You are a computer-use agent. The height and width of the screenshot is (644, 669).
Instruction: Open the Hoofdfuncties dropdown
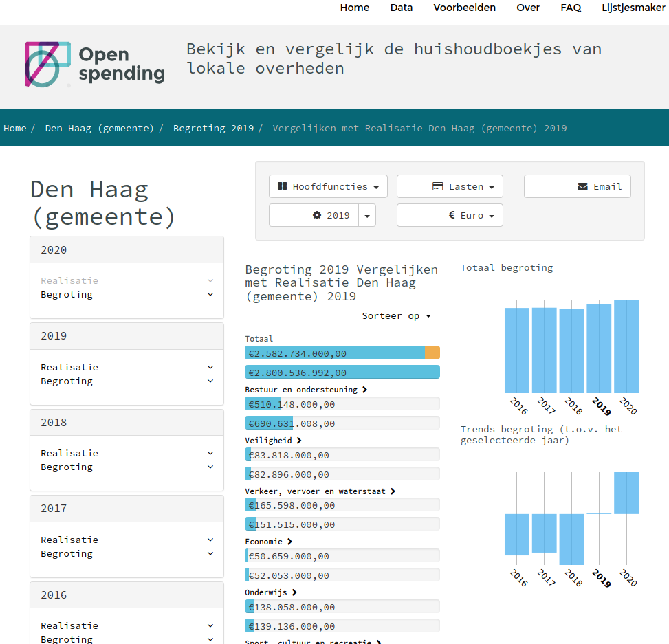(x=328, y=186)
